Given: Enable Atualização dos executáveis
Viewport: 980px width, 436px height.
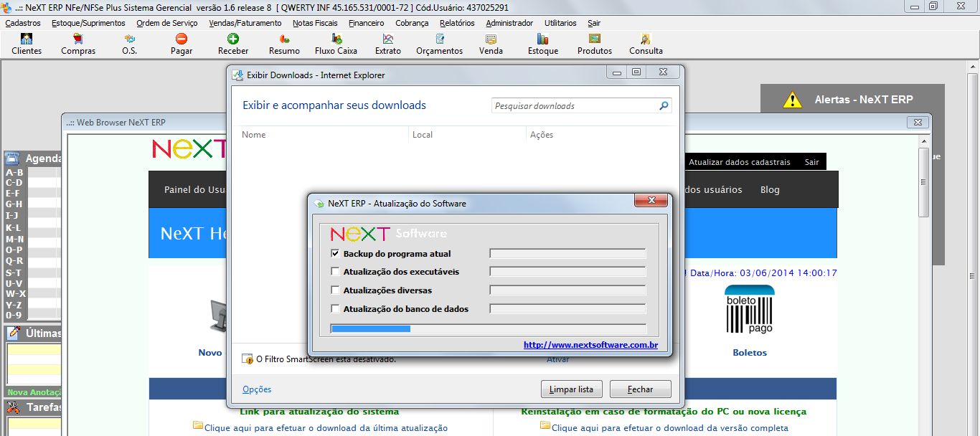Looking at the screenshot, I should [336, 271].
